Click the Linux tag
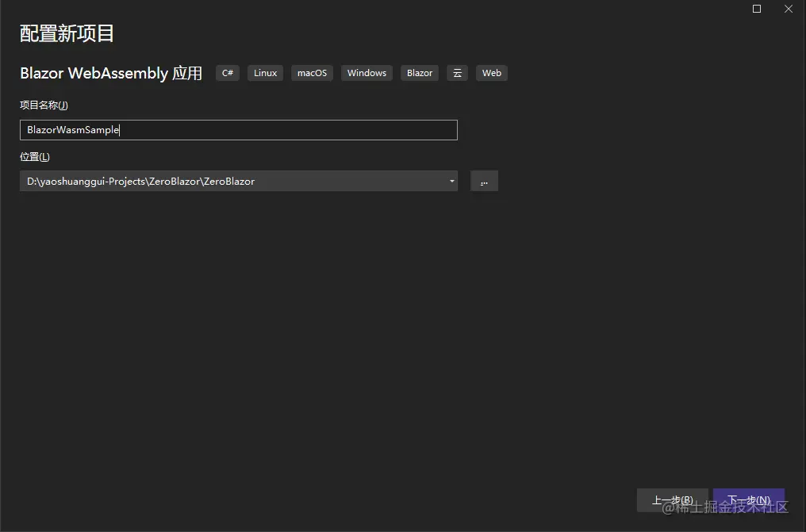Viewport: 806px width, 532px height. pyautogui.click(x=265, y=73)
